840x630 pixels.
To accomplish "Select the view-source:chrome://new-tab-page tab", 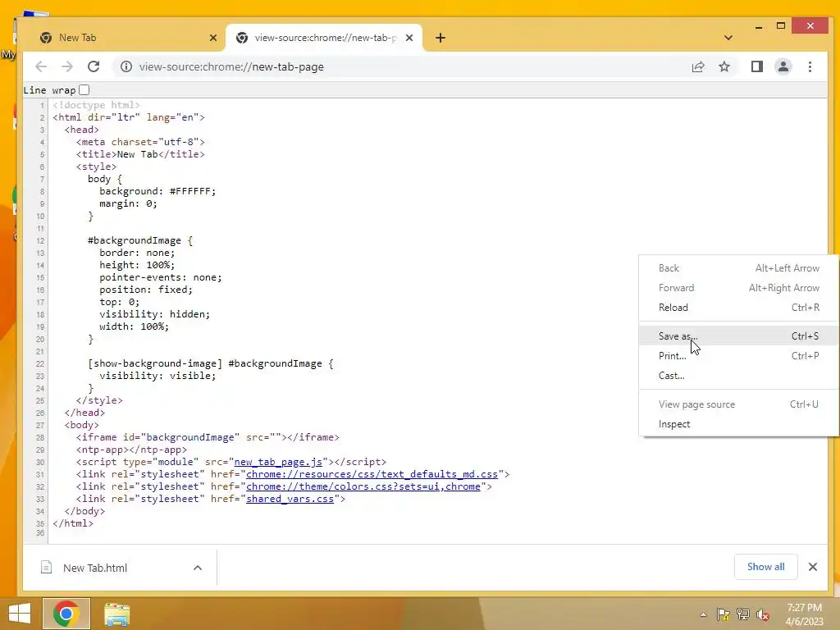I will (324, 38).
